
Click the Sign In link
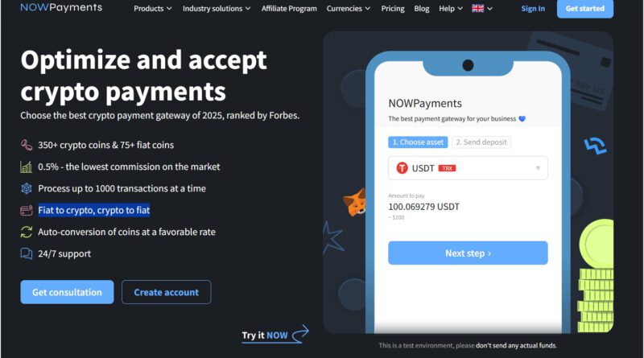[x=533, y=8]
